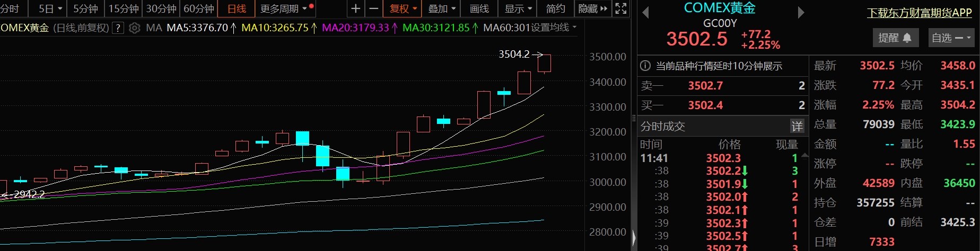This screenshot has width=980, height=251.
Task: Click the MA10:3265.75 value
Action: [275, 28]
